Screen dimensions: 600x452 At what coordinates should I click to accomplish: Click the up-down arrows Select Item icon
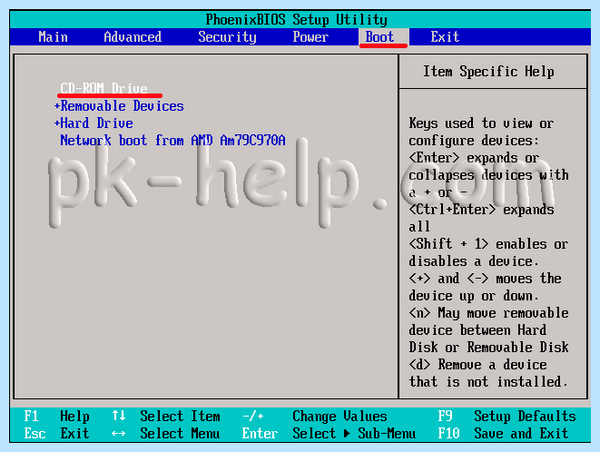pyautogui.click(x=119, y=416)
